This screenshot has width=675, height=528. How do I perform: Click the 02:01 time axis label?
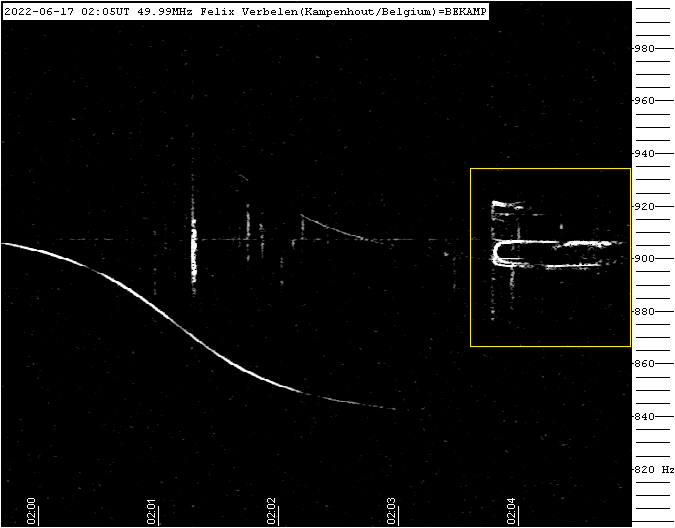click(x=151, y=511)
